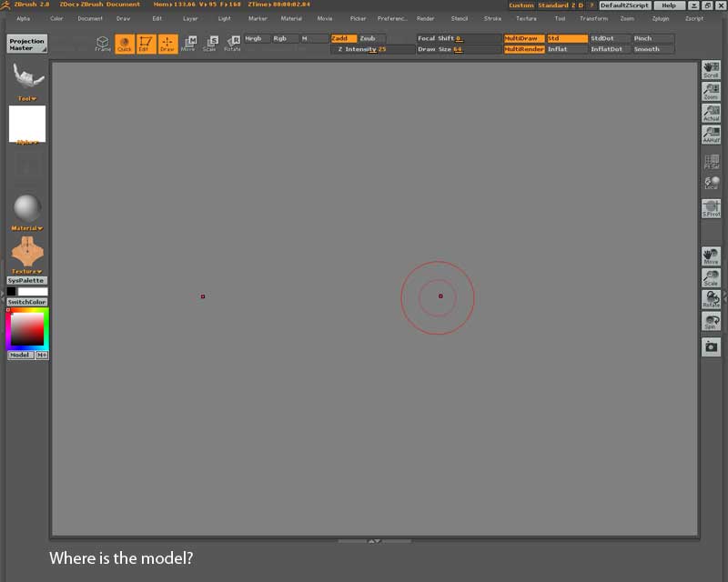This screenshot has width=728, height=582.
Task: Select the Scale gyro icon in top toolbar
Action: tap(210, 44)
